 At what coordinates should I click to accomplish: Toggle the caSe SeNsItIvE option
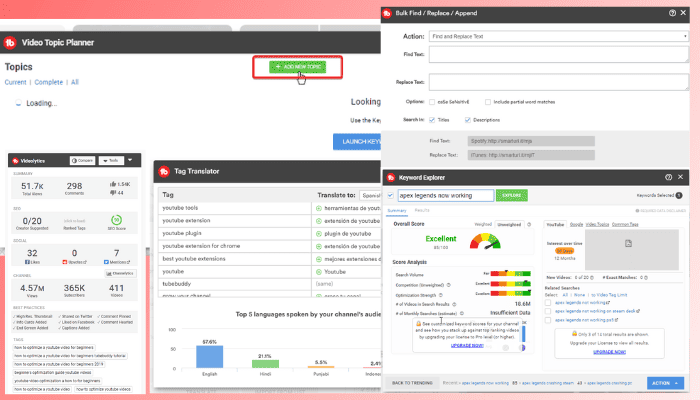[432, 102]
